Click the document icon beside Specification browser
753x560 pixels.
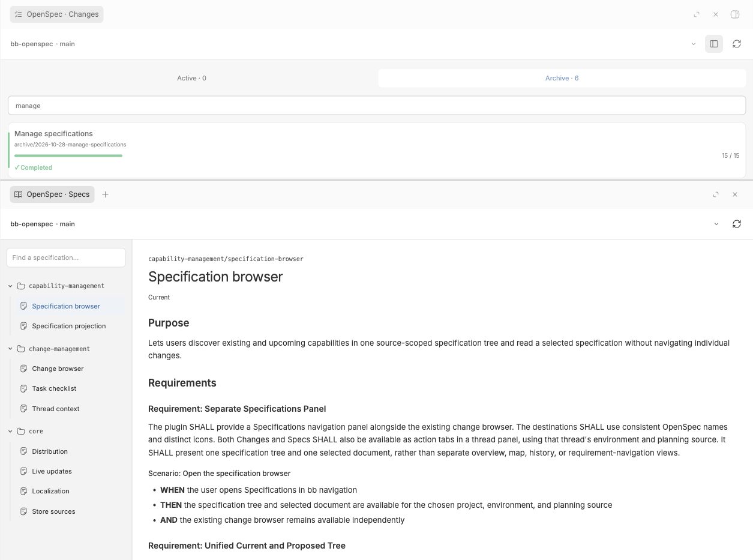click(x=23, y=306)
